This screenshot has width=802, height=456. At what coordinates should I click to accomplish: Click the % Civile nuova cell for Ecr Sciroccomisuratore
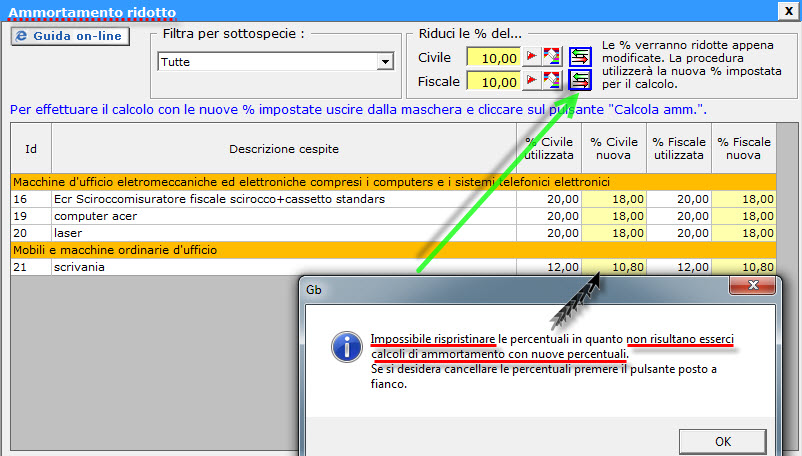click(613, 199)
